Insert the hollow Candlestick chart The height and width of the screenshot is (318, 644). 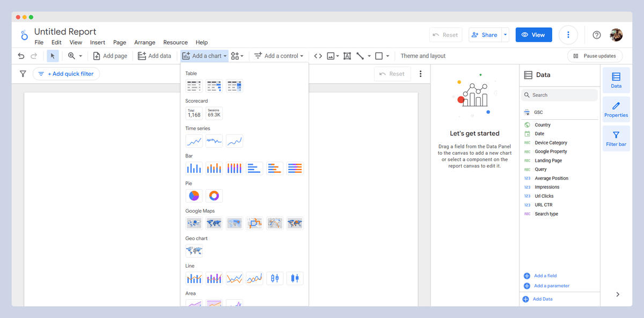[275, 278]
